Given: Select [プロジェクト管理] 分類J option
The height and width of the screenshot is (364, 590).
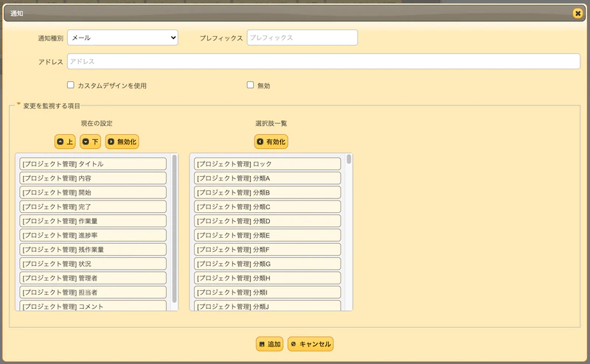Looking at the screenshot, I should (x=268, y=306).
